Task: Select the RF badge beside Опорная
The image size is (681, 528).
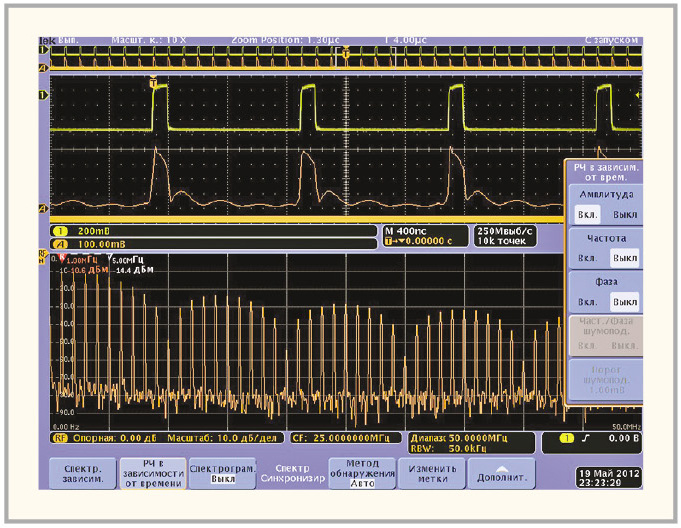Action: [x=58, y=438]
